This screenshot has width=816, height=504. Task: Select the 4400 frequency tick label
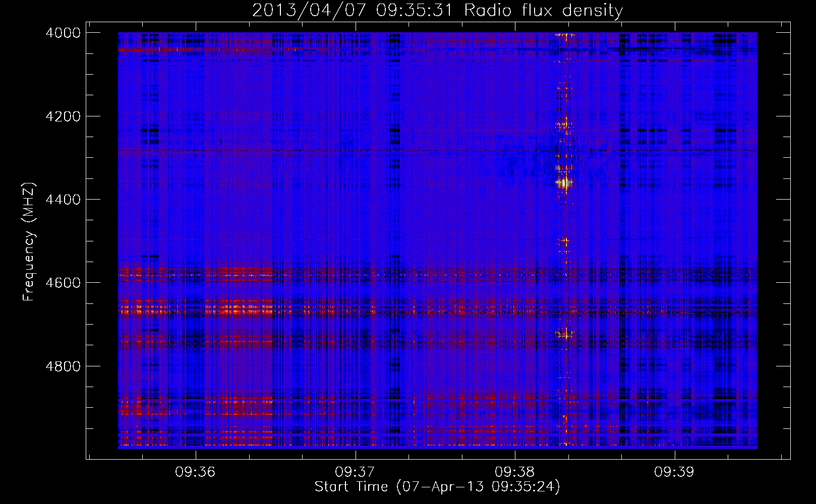tap(63, 200)
